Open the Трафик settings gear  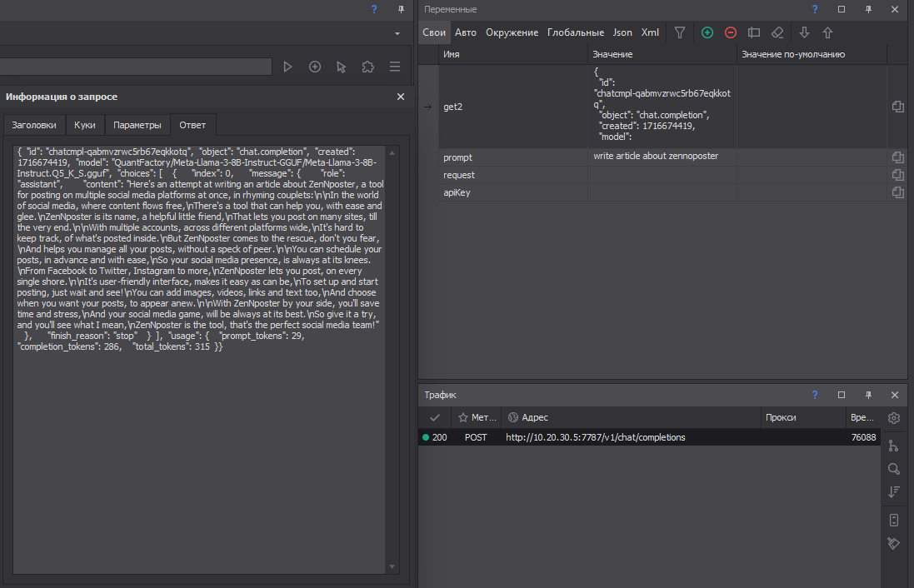tap(894, 417)
